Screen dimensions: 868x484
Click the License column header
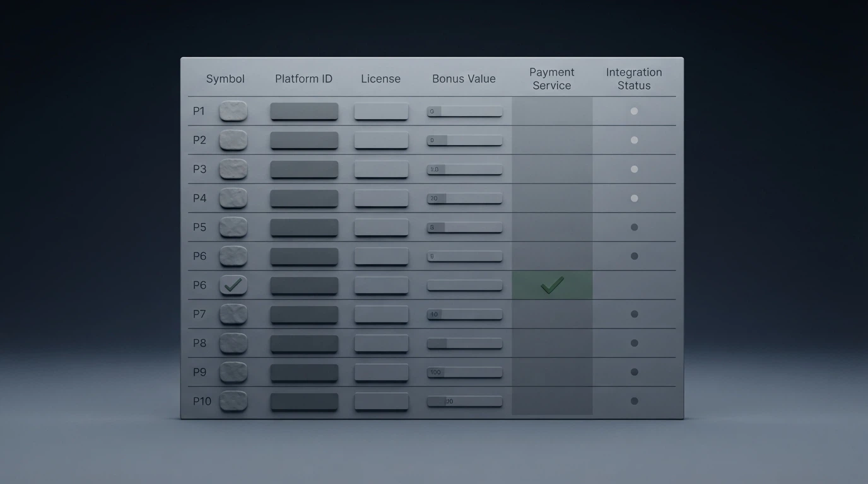pyautogui.click(x=380, y=79)
